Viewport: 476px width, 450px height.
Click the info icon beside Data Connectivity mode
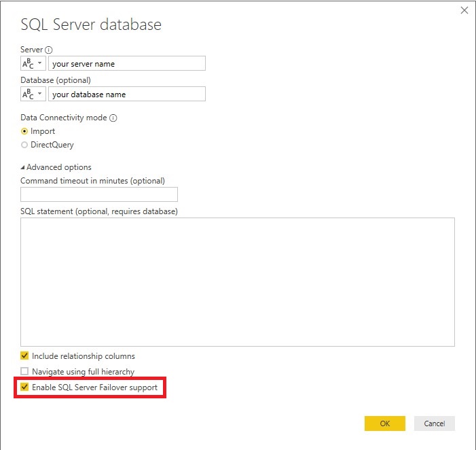click(113, 118)
